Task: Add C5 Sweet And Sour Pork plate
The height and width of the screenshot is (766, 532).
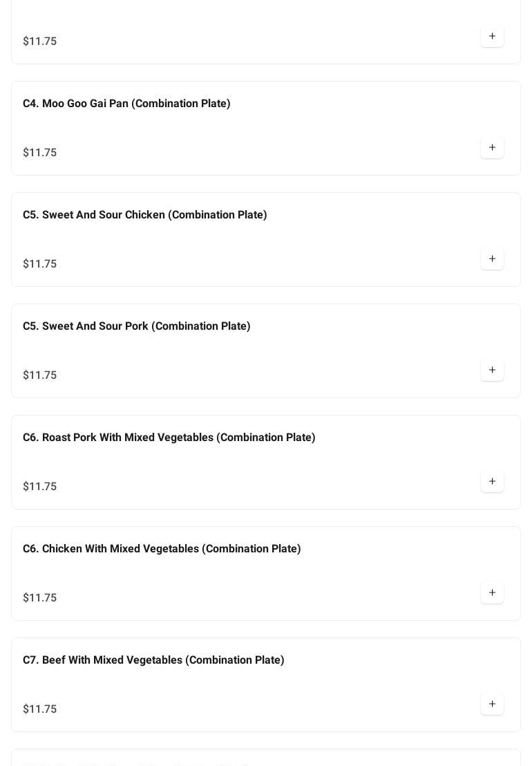Action: (x=492, y=370)
